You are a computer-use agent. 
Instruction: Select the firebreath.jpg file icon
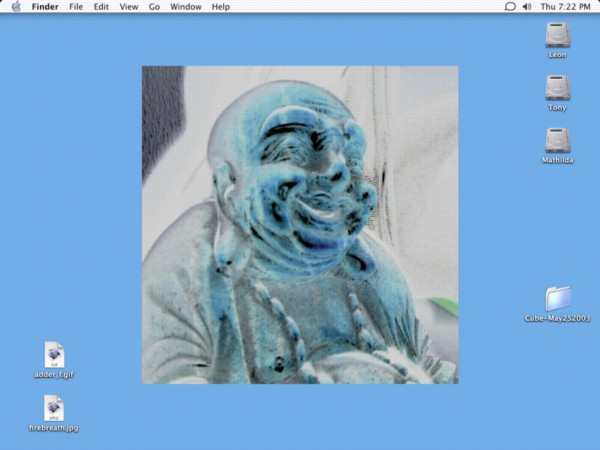click(54, 408)
